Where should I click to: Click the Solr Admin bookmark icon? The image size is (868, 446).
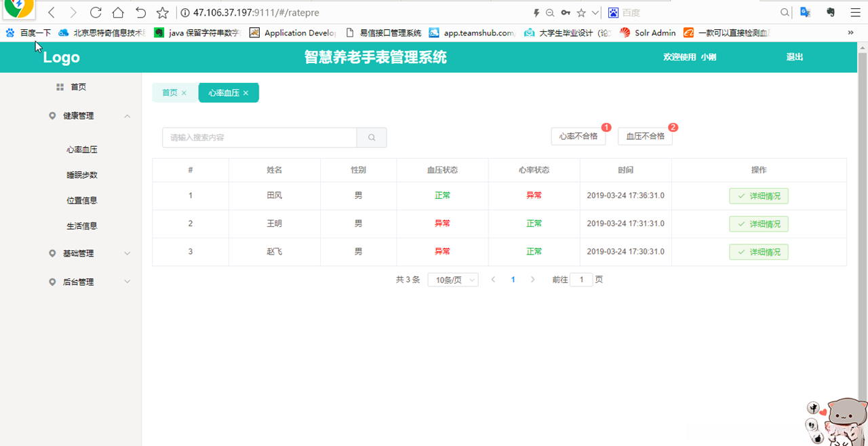click(626, 32)
